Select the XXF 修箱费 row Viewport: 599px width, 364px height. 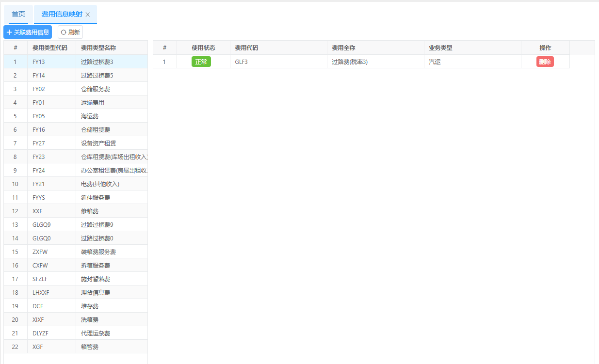89,211
